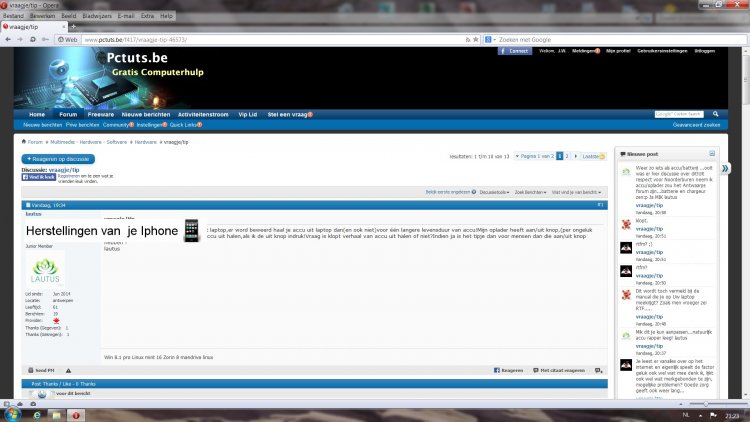The width and height of the screenshot is (750, 422).
Task: Focus the pctuts.be address bar
Action: [273, 40]
